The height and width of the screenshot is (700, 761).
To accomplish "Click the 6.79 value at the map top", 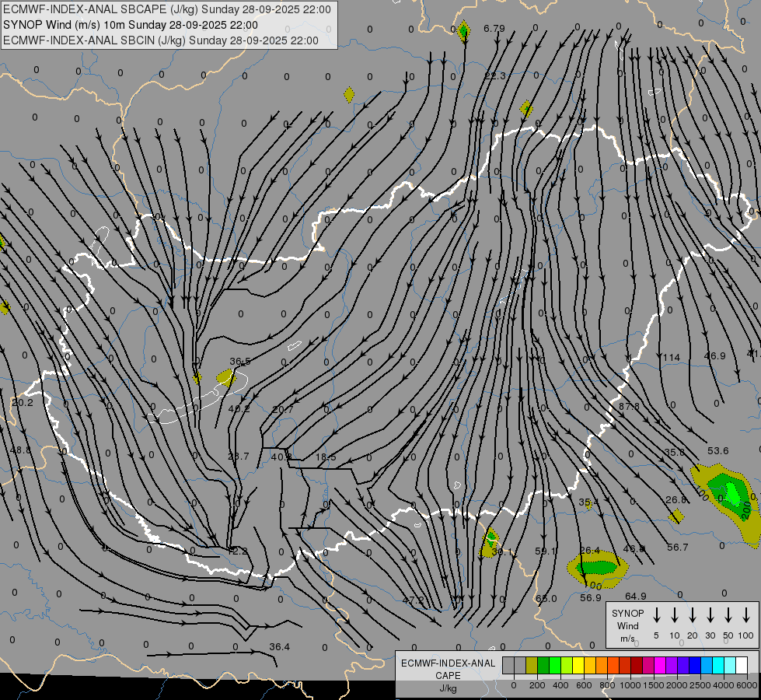I will [494, 29].
